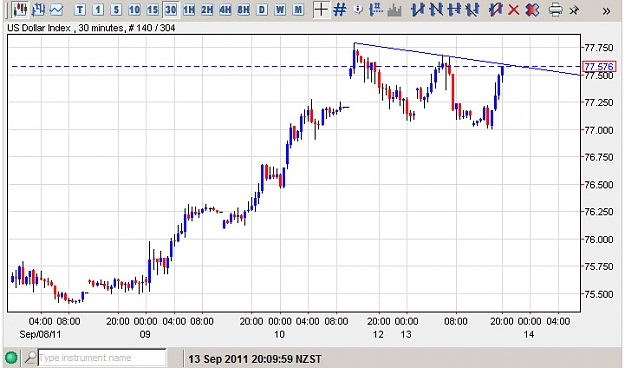
Task: Open the info bubble tool
Action: tap(358, 9)
